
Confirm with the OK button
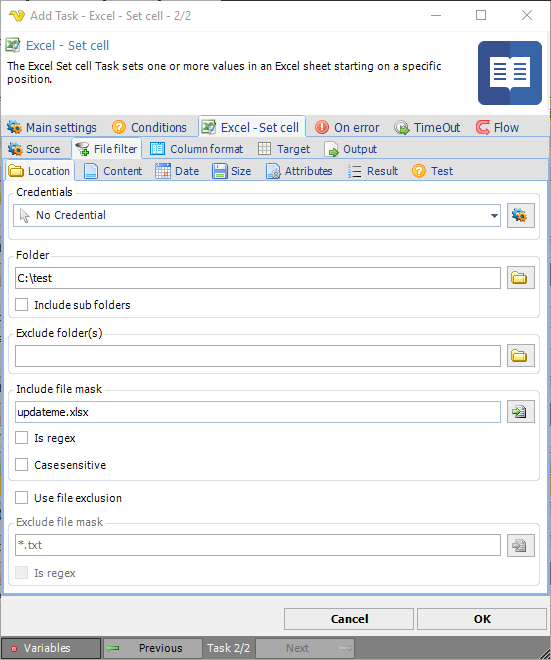482,619
